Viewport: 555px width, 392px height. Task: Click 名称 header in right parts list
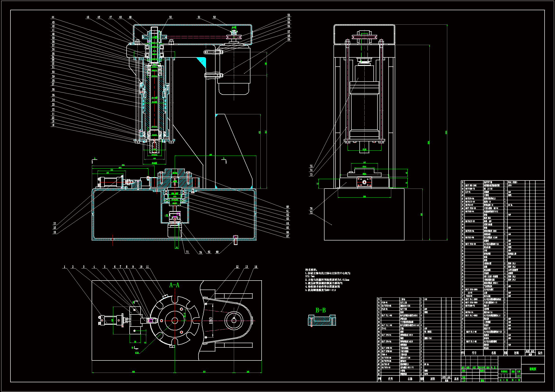[494, 353]
